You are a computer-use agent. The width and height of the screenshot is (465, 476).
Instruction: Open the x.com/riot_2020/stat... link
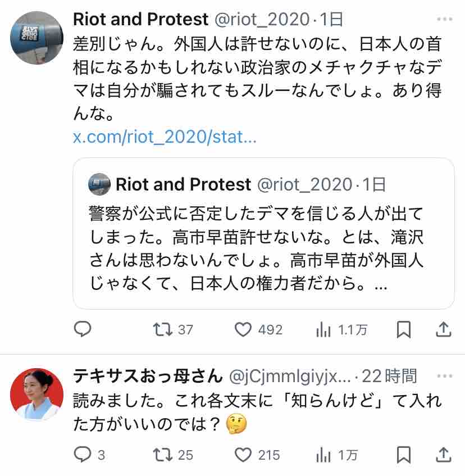(x=165, y=137)
